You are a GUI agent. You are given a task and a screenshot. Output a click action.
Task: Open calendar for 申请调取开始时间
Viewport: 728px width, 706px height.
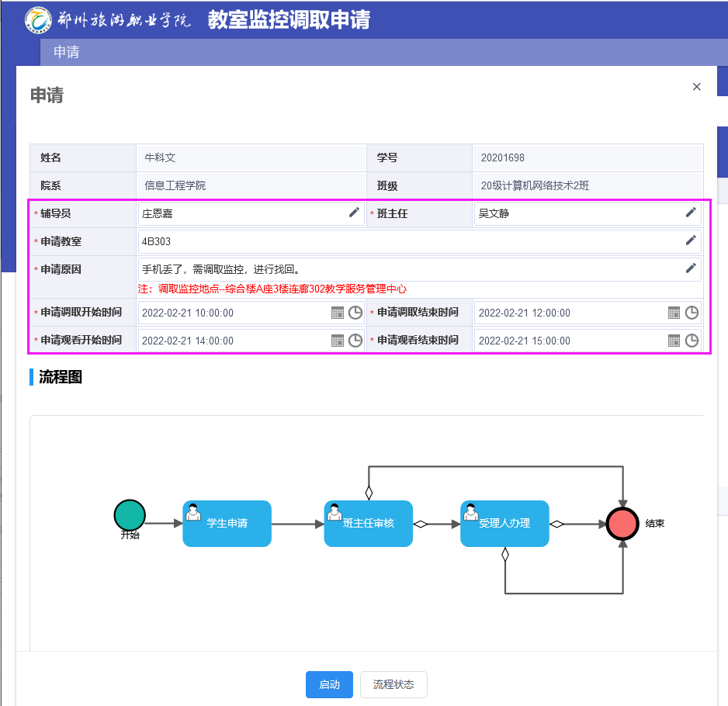(338, 313)
